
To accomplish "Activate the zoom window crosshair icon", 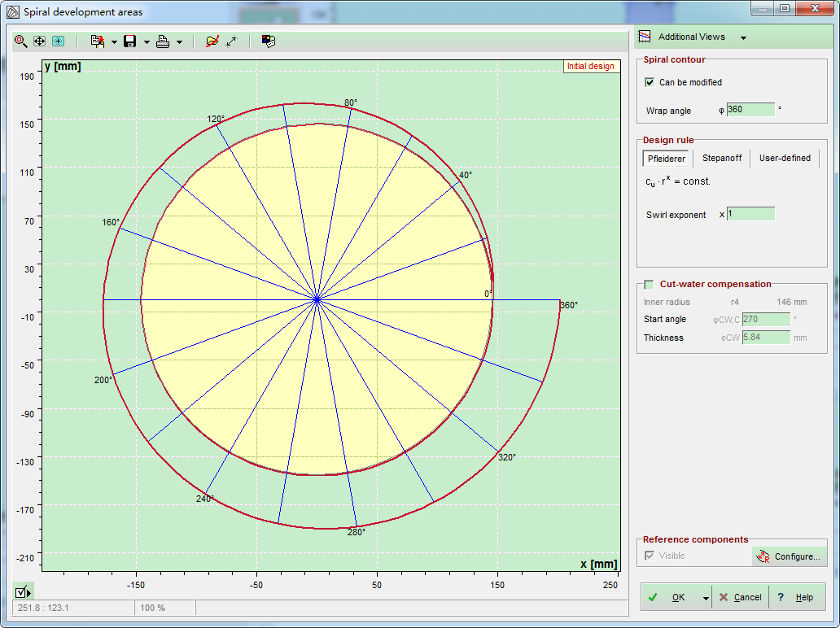I will pyautogui.click(x=58, y=41).
